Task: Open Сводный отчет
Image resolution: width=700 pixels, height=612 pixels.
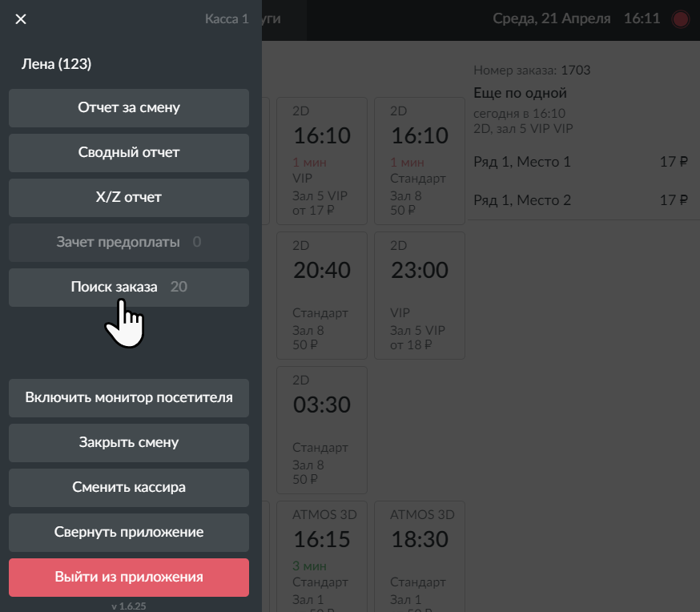Action: point(129,153)
